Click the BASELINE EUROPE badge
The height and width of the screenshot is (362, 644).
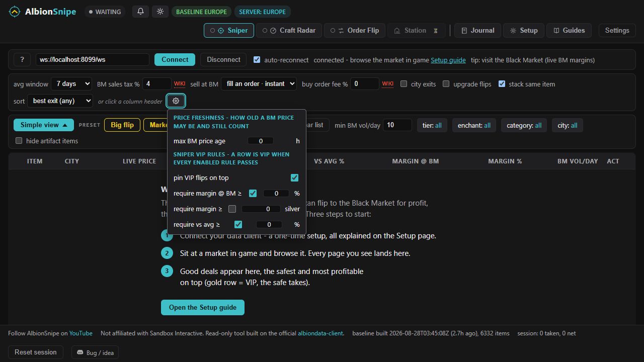tap(201, 12)
